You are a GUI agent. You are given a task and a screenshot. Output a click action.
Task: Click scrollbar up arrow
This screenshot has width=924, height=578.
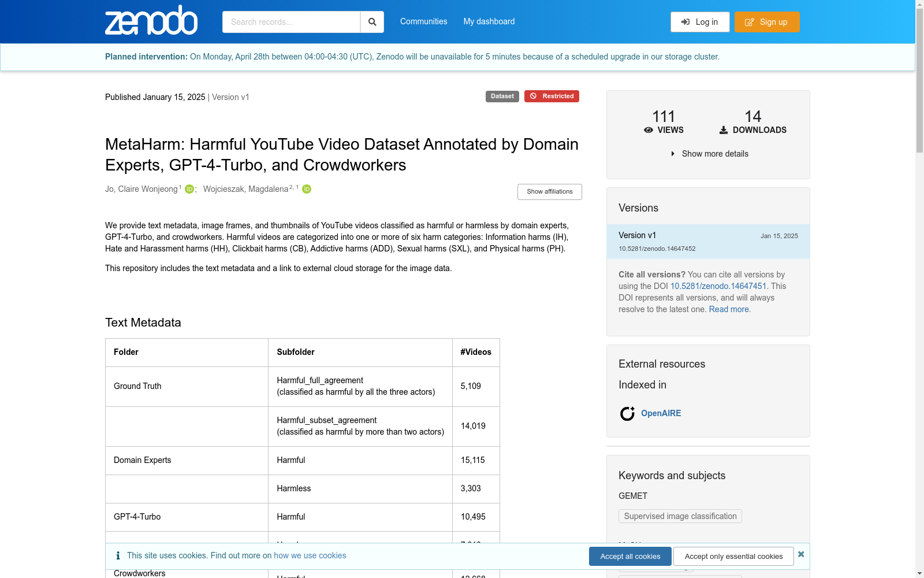pos(919,4)
